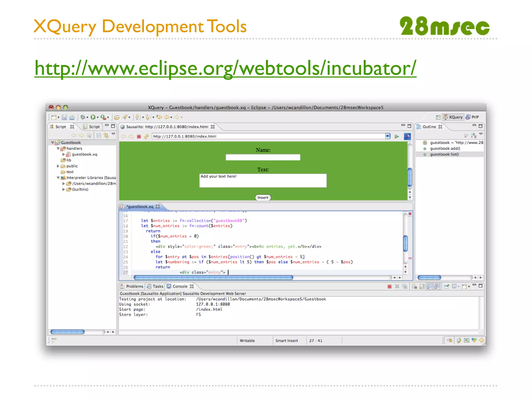
Task: Click the browser URL address field
Action: click(x=269, y=136)
